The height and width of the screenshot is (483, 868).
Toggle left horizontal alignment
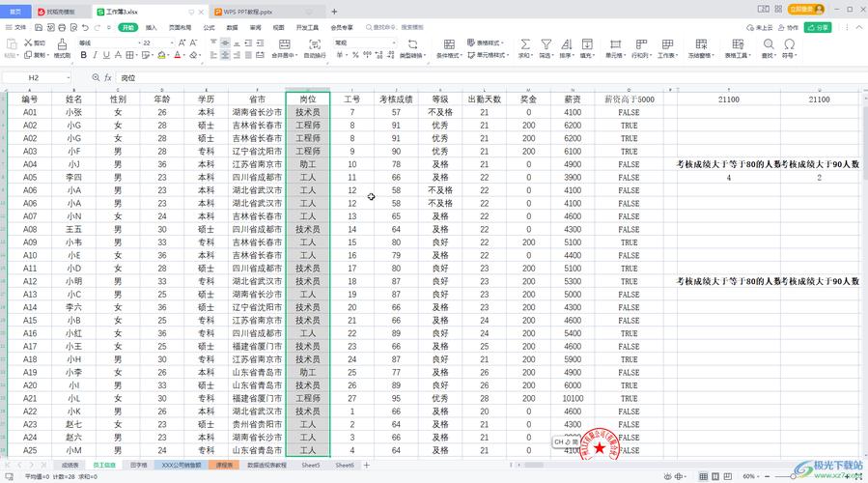(x=213, y=55)
